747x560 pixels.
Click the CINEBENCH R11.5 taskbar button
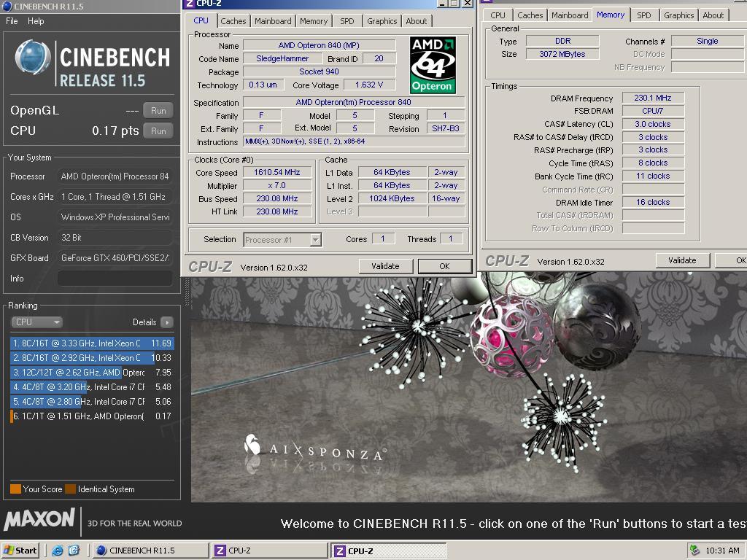tap(150, 551)
